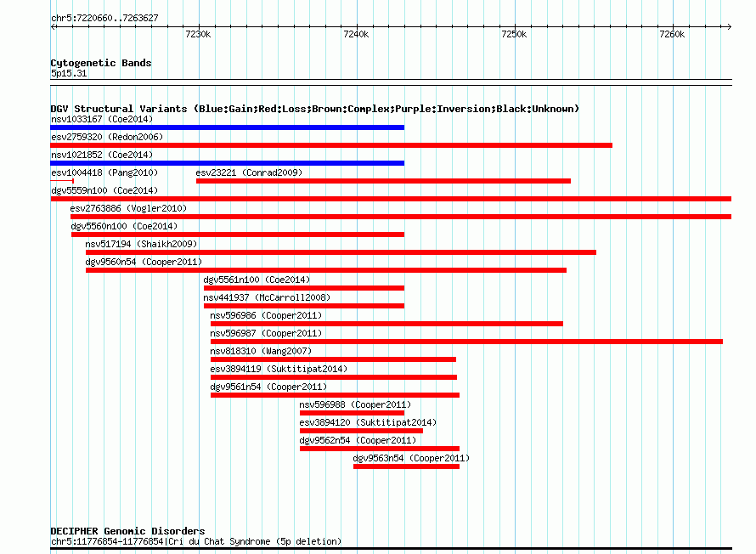Click the 7260k ruler label

[x=672, y=34]
